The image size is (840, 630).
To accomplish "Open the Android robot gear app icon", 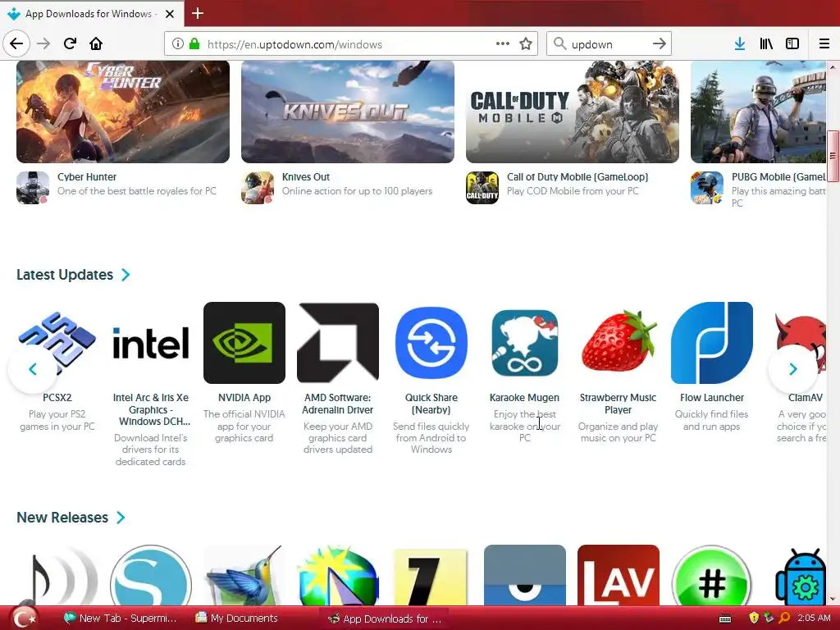I will click(x=801, y=577).
